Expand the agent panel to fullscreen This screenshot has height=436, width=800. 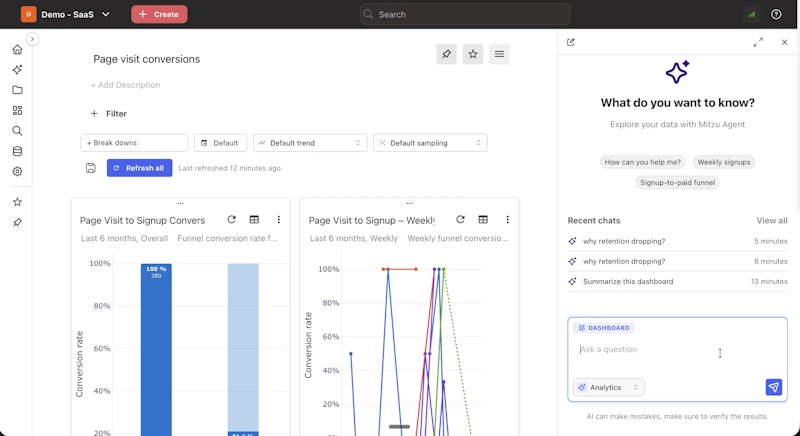coord(758,42)
